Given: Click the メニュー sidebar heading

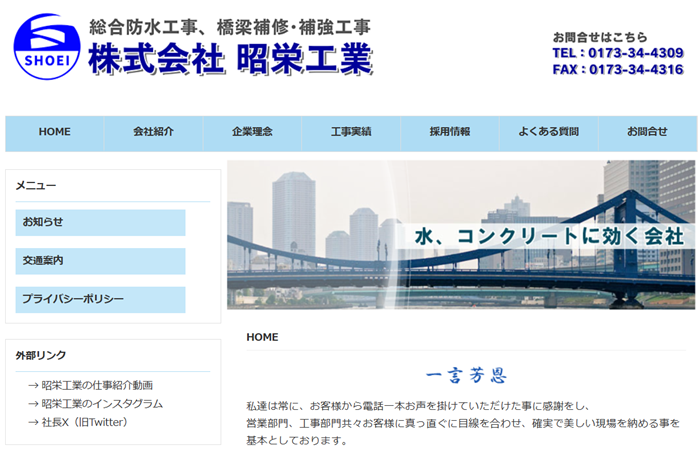Looking at the screenshot, I should (x=36, y=186).
